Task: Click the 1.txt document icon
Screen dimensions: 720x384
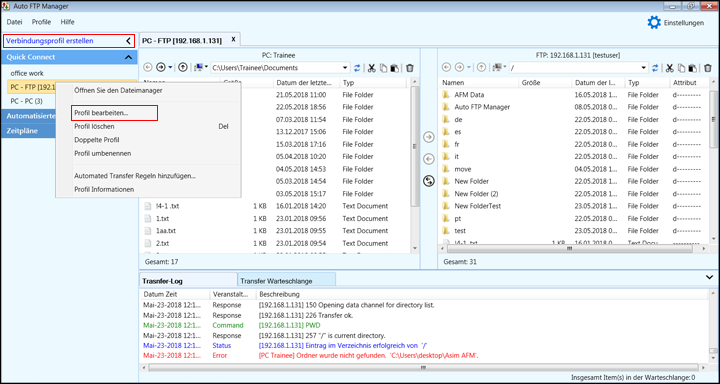Action: (147, 219)
